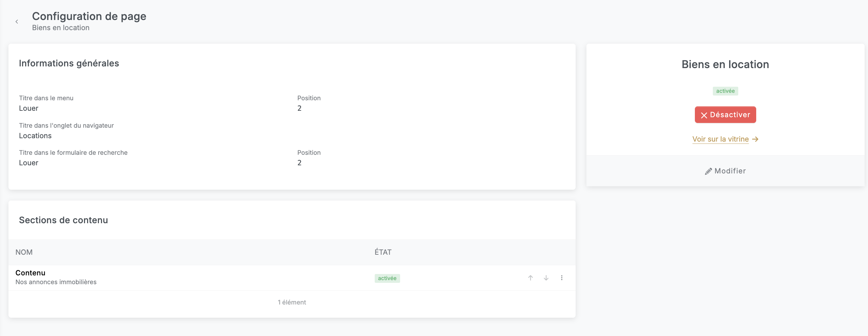Open the Voir sur la vitrine link
Image resolution: width=868 pixels, height=336 pixels.
click(x=720, y=139)
